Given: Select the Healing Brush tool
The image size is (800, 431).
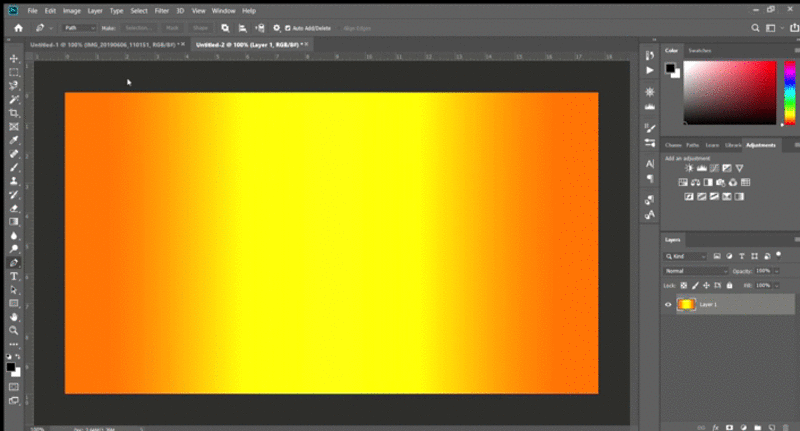Looking at the screenshot, I should [x=14, y=154].
